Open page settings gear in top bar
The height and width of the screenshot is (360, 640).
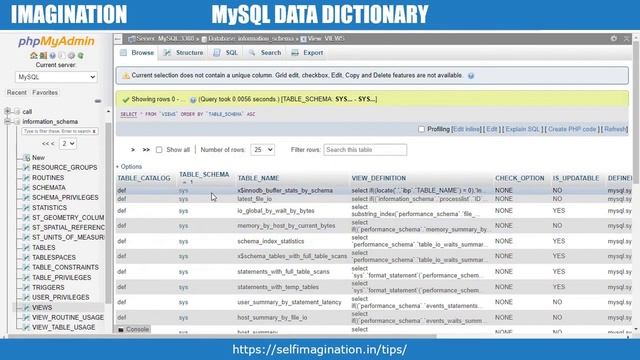click(x=613, y=38)
